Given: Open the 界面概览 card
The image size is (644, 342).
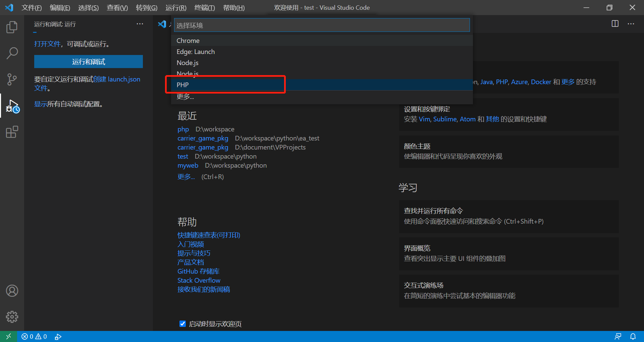Looking at the screenshot, I should (509, 253).
